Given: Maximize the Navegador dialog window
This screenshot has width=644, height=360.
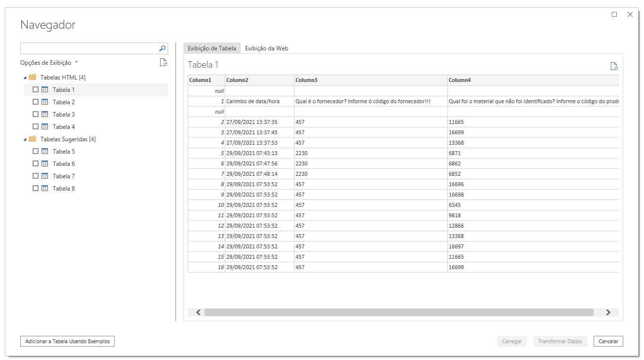Looking at the screenshot, I should [614, 14].
